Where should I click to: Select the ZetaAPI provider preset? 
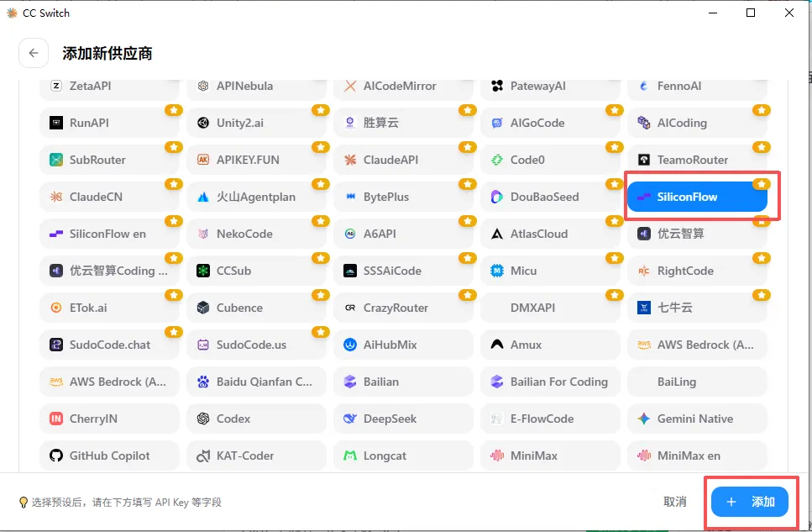(x=109, y=87)
